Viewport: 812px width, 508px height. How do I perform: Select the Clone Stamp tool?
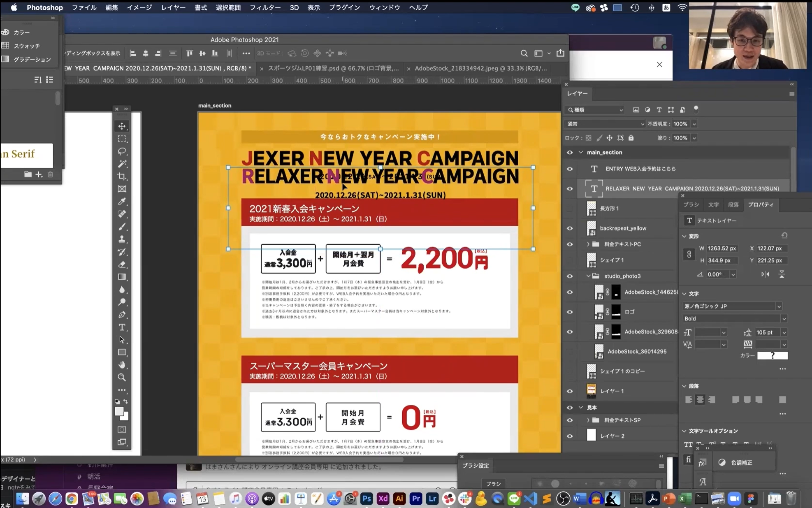tap(122, 239)
